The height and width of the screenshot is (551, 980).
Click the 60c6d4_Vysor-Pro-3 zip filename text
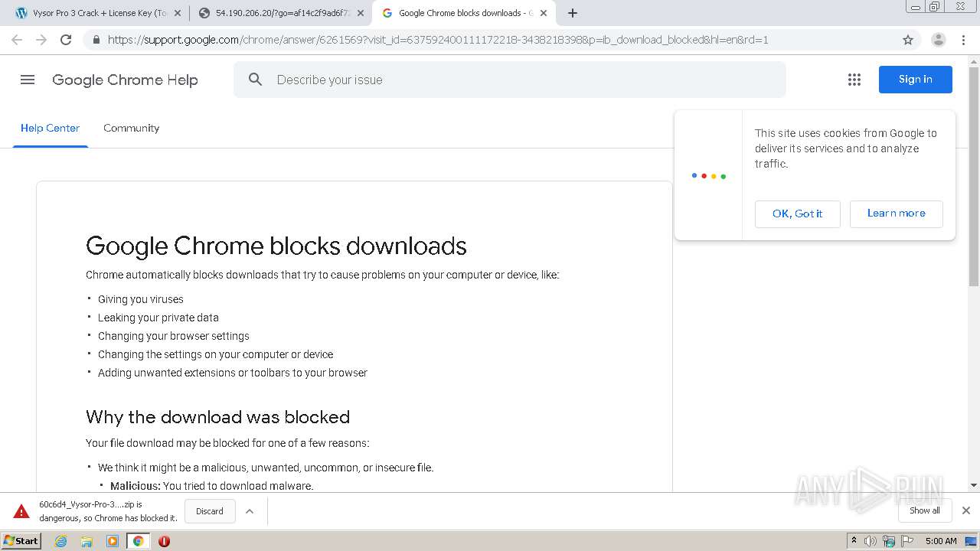90,504
